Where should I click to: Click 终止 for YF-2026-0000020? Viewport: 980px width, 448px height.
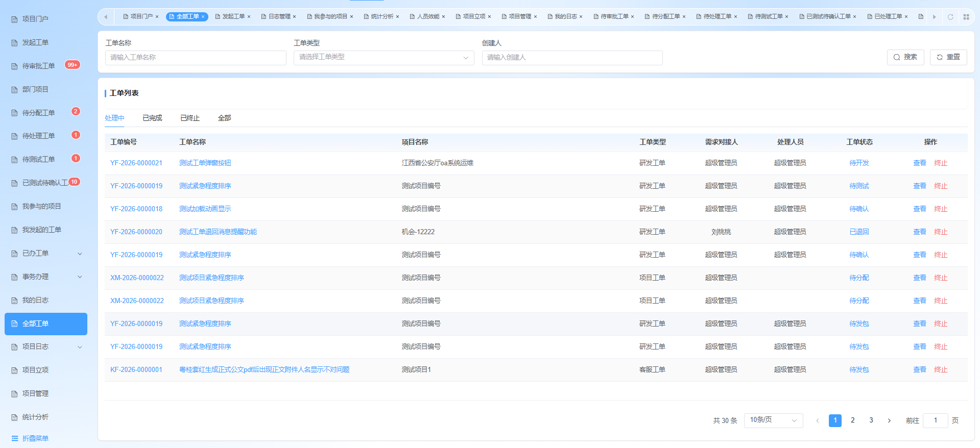coord(941,232)
